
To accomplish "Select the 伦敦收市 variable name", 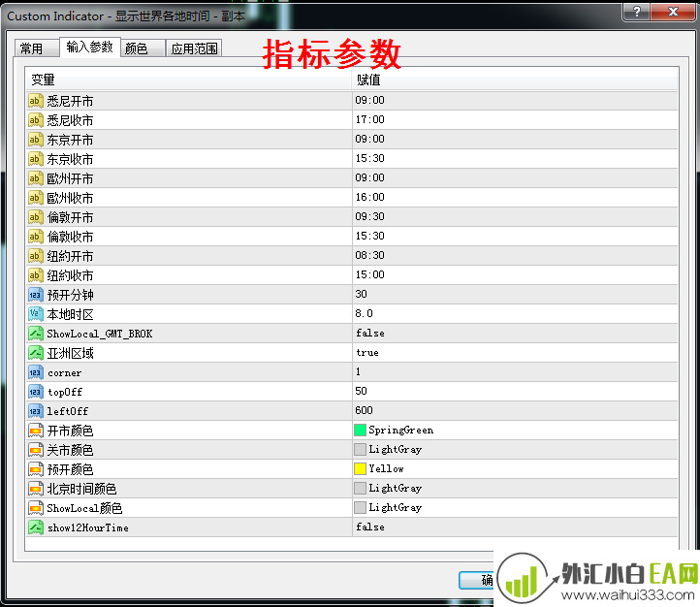I will pyautogui.click(x=70, y=237).
